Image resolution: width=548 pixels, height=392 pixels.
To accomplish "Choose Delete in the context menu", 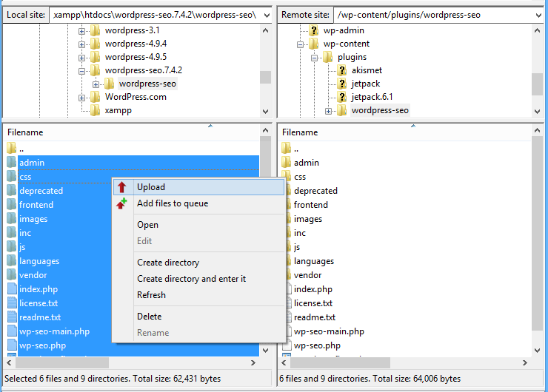I will click(198, 317).
